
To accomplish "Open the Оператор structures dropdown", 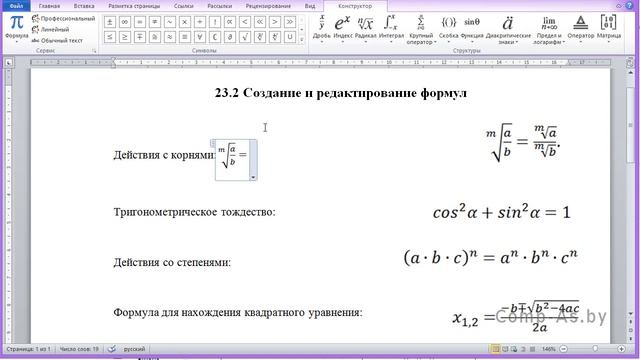I will [580, 29].
